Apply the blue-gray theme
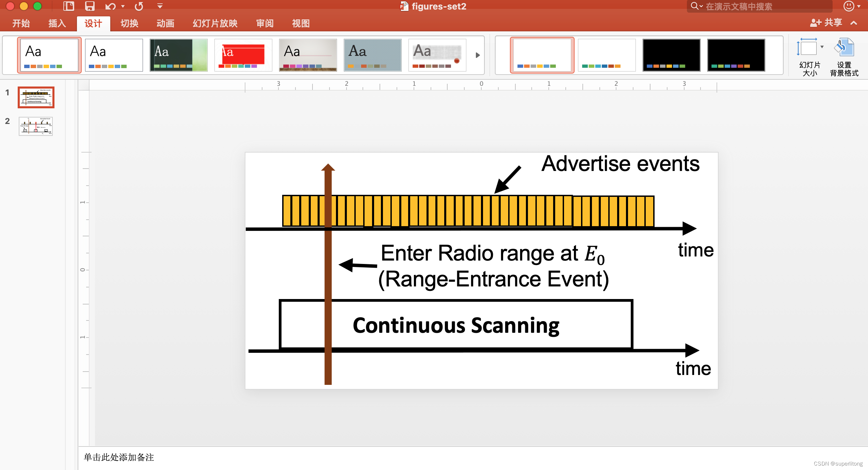Image resolution: width=868 pixels, height=470 pixels. (x=373, y=55)
